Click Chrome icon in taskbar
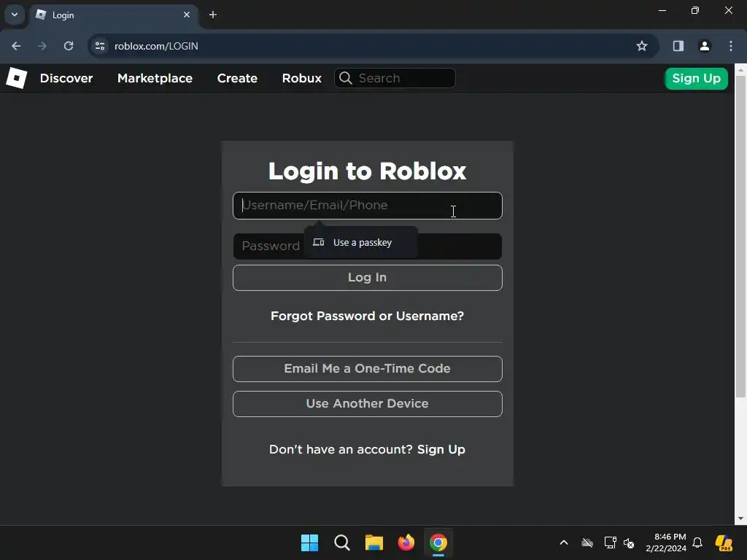This screenshot has width=747, height=560. point(438,542)
